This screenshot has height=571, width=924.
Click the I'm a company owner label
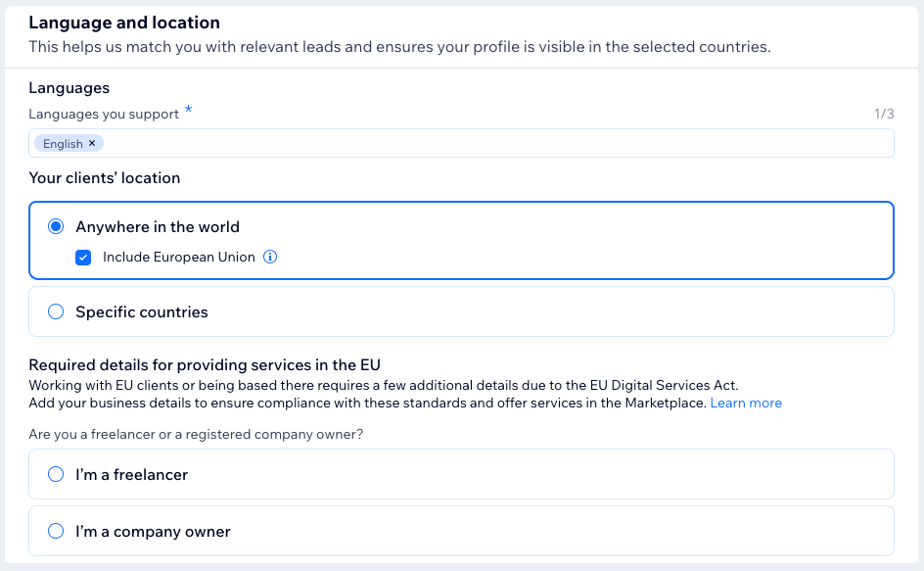[x=153, y=532]
